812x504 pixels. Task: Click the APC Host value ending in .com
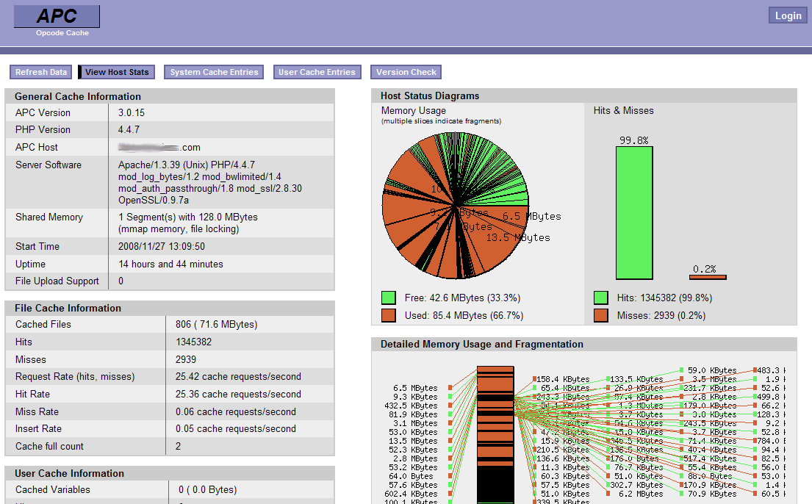tap(159, 147)
